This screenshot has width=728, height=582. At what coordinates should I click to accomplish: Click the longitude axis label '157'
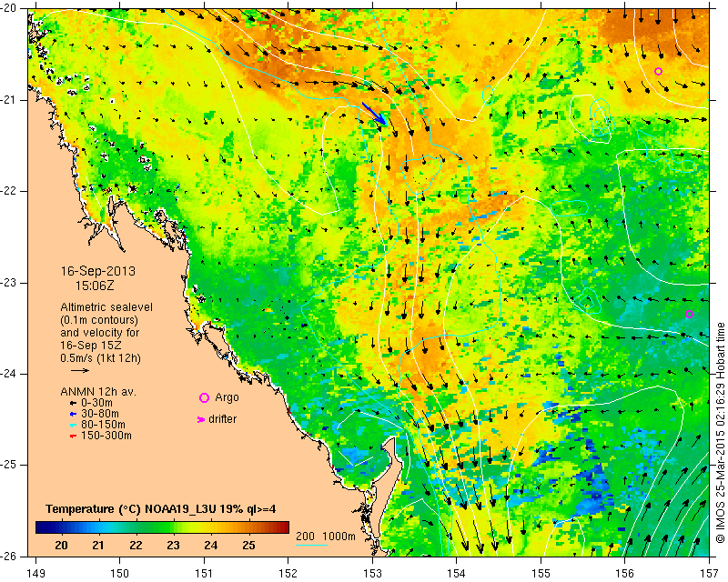[709, 574]
